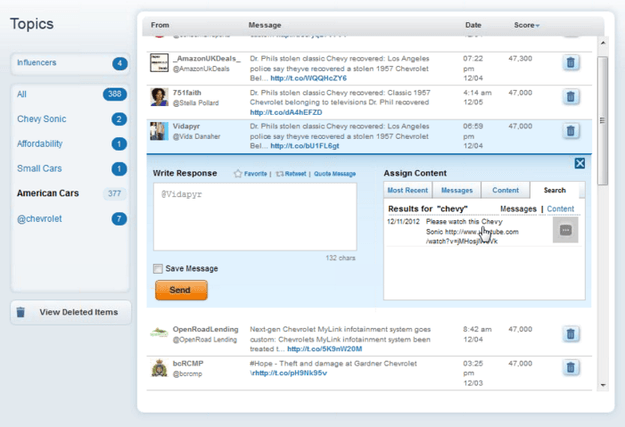Click the message list scrollbar thumb
Image resolution: width=625 pixels, height=427 pixels.
pos(603,120)
